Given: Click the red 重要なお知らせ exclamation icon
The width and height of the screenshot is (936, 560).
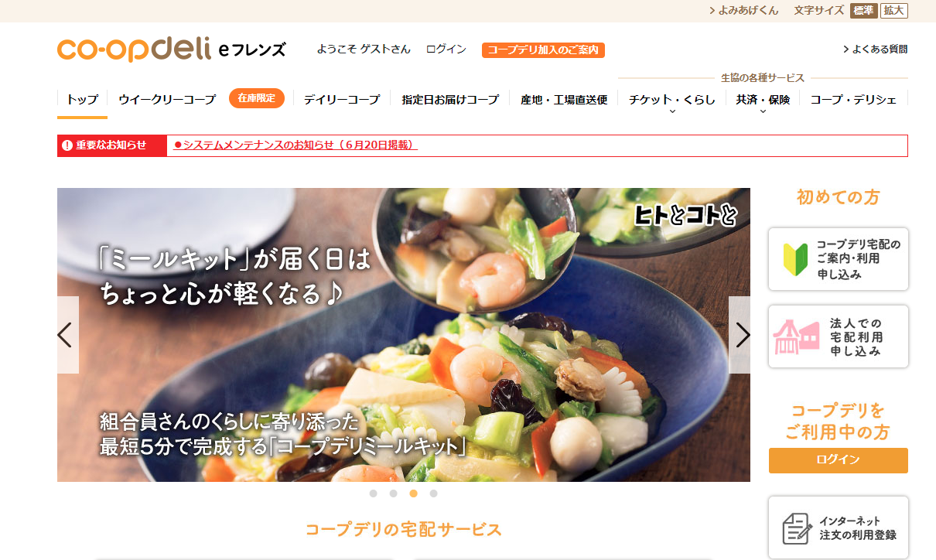Looking at the screenshot, I should (67, 145).
